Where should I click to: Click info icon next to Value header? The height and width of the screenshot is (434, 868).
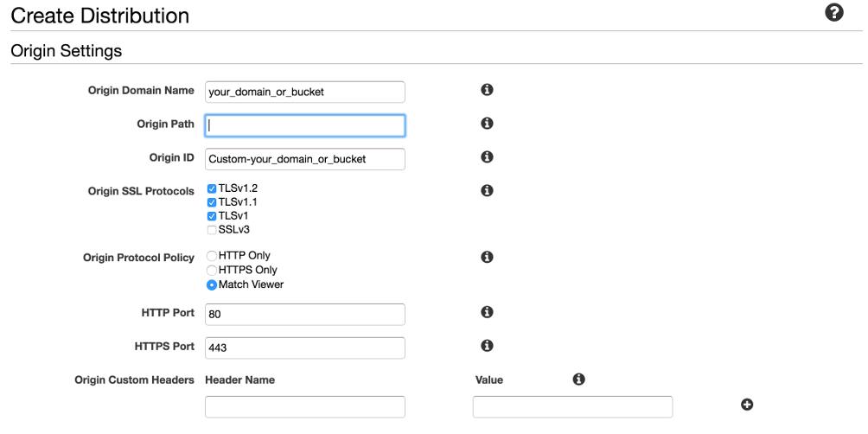click(578, 380)
